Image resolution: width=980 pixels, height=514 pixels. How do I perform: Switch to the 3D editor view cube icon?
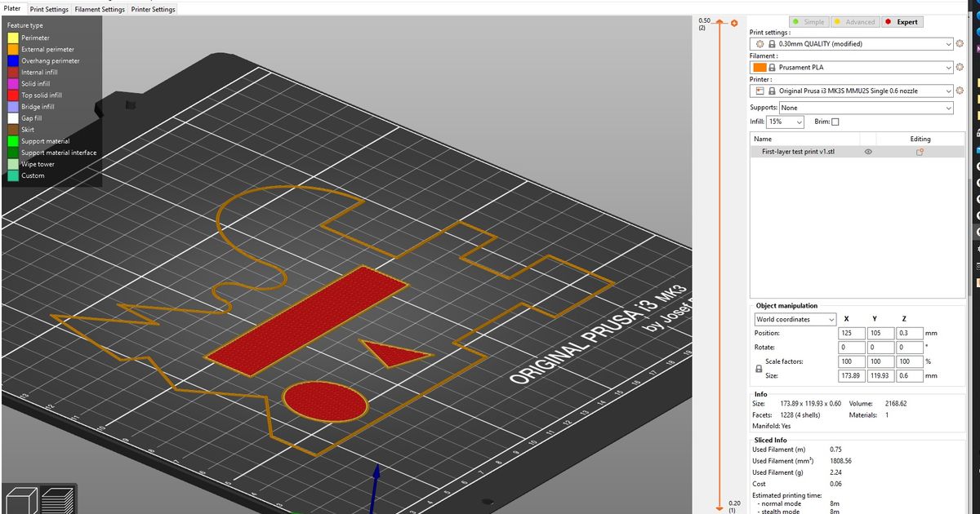[x=20, y=499]
